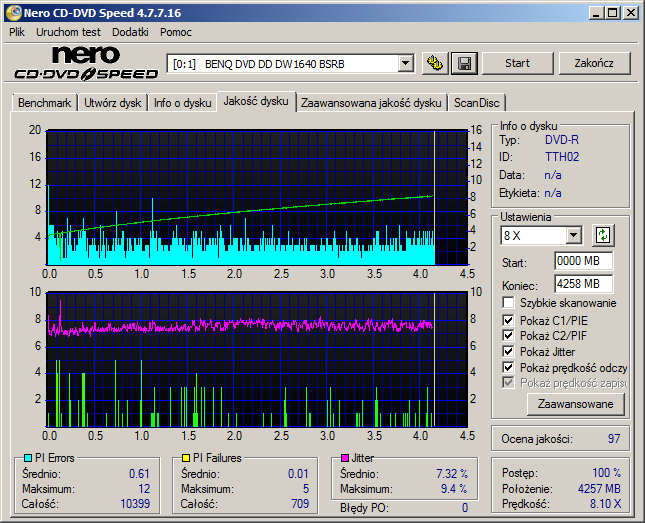Click Jitter average value 7.32 %
Viewport: 645px width, 523px height.
tap(452, 474)
